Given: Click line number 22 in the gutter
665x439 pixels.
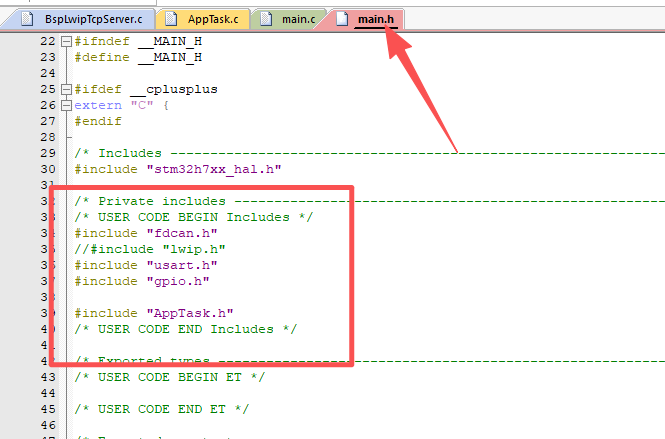Looking at the screenshot, I should [48, 42].
